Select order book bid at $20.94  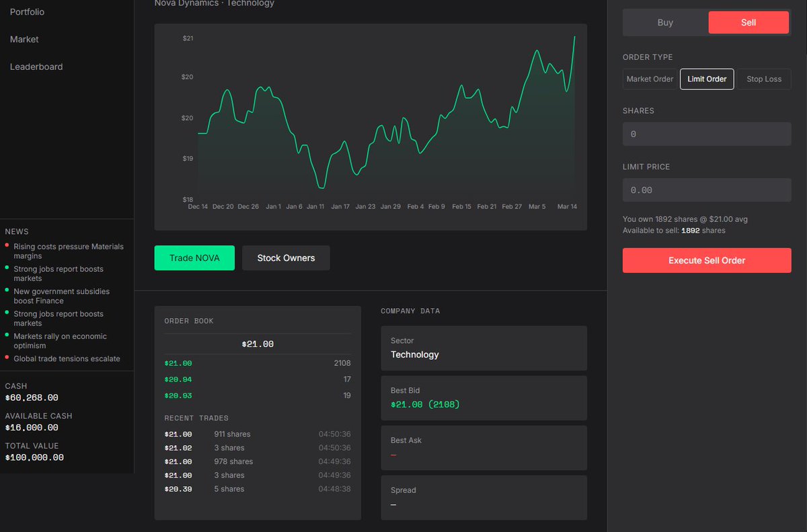pyautogui.click(x=258, y=379)
